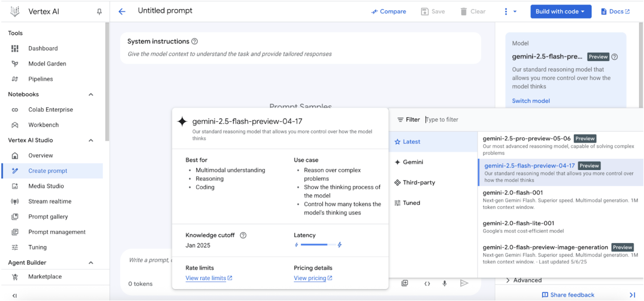
Task: Select the Gemini model category
Action: [433, 162]
